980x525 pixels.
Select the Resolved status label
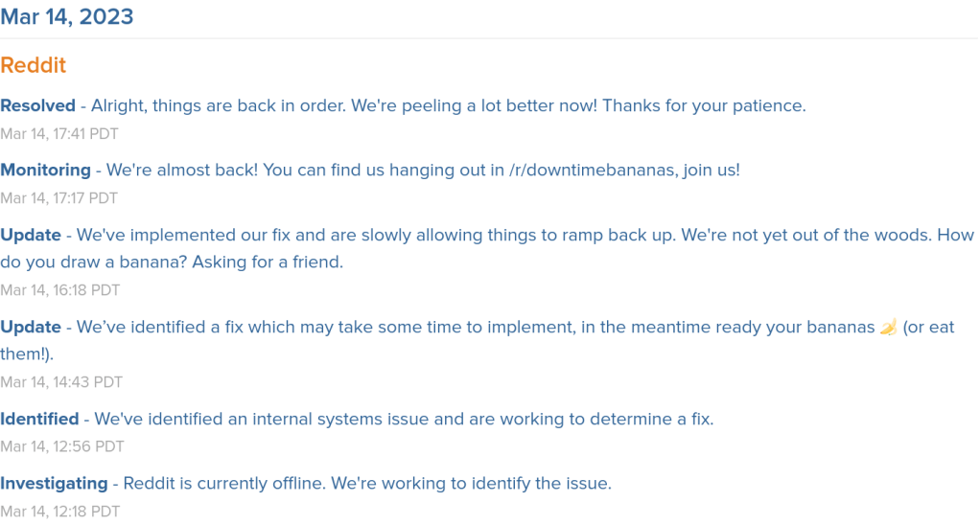coord(37,105)
